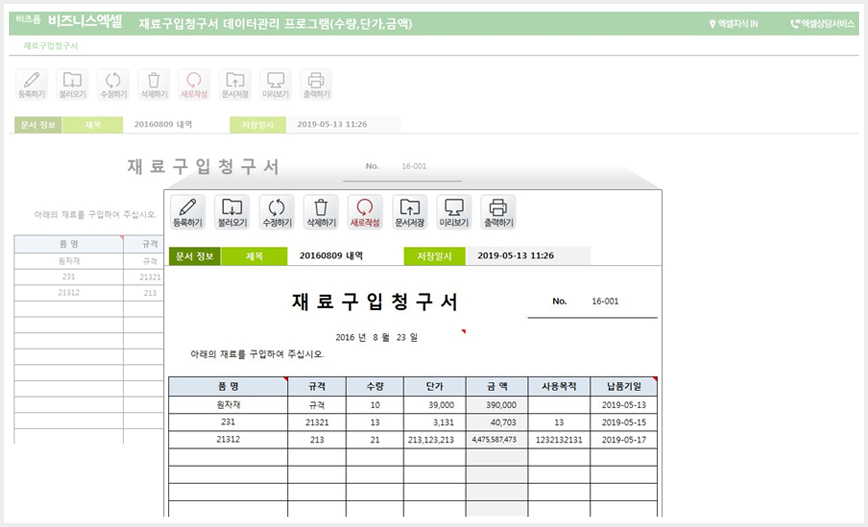This screenshot has width=868, height=527.
Task: Click the 미리보기 monitor icon in the front panel
Action: pos(454,213)
